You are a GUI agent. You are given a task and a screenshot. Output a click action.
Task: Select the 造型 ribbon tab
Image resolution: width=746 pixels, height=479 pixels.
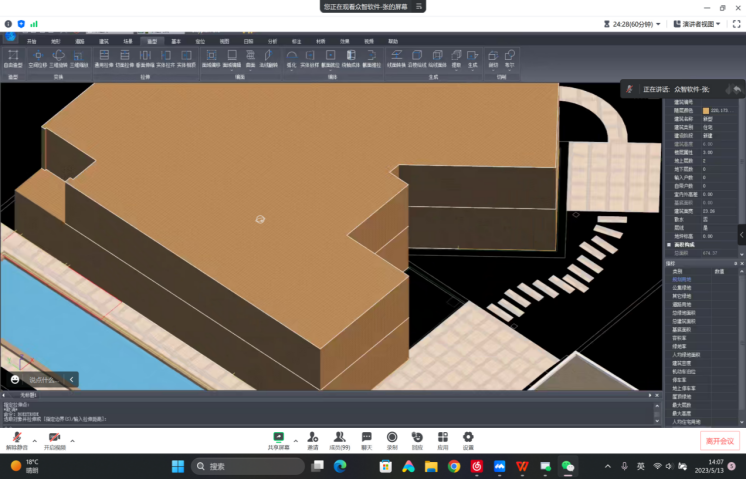152,41
